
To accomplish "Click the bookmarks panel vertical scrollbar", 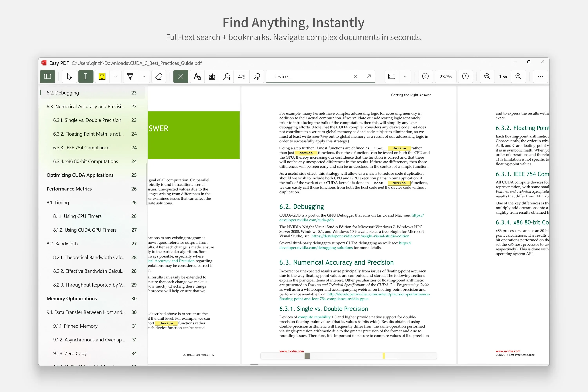I will pyautogui.click(x=146, y=184).
